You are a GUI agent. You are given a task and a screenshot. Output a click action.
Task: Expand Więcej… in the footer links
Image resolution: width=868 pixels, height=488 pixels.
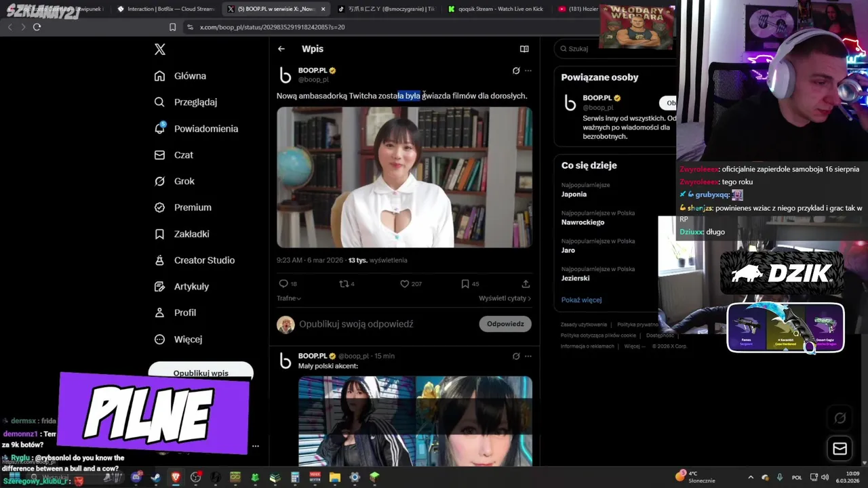point(634,346)
